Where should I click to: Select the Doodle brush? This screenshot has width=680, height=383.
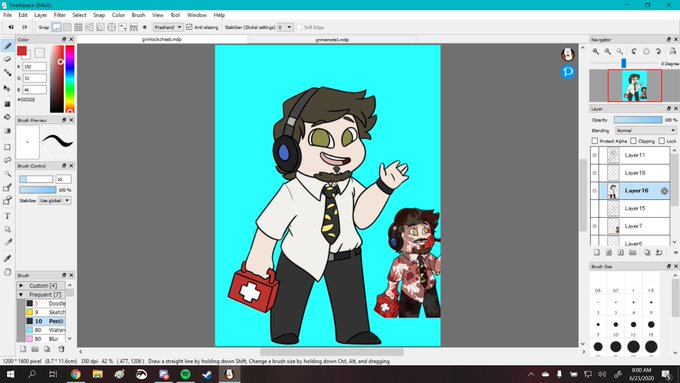point(46,303)
